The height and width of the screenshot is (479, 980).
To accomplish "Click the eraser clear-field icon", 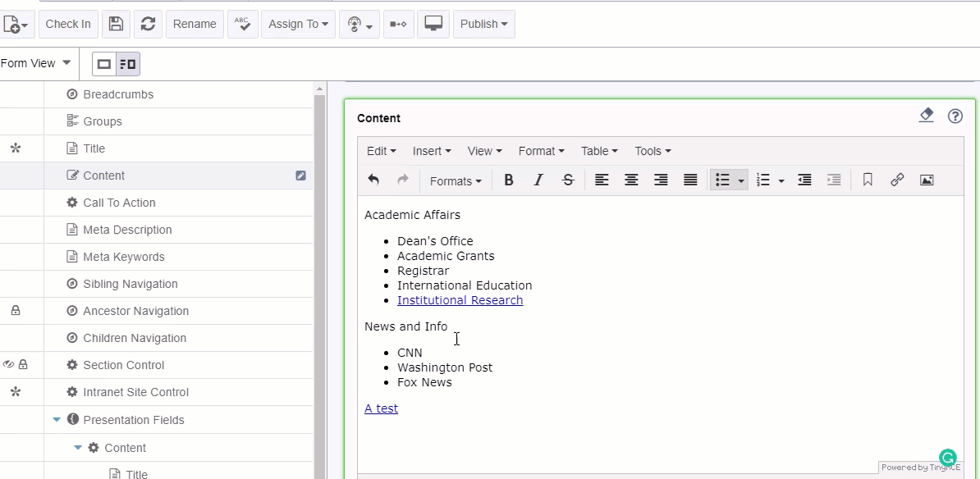I will coord(927,116).
